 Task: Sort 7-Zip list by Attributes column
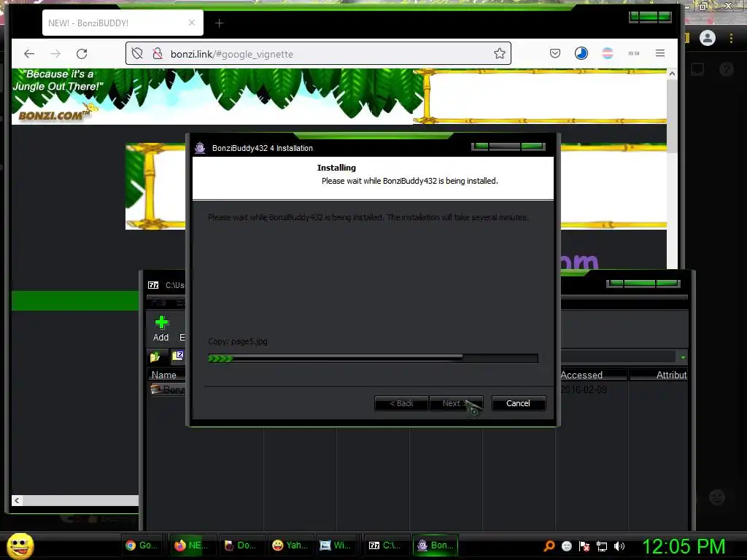coord(659,375)
